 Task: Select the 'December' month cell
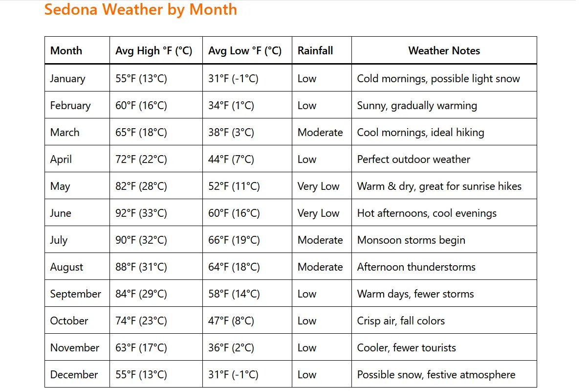(x=74, y=374)
